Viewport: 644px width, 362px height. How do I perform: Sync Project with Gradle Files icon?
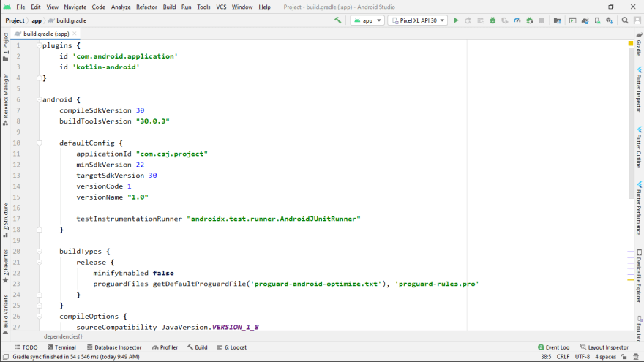tap(585, 20)
